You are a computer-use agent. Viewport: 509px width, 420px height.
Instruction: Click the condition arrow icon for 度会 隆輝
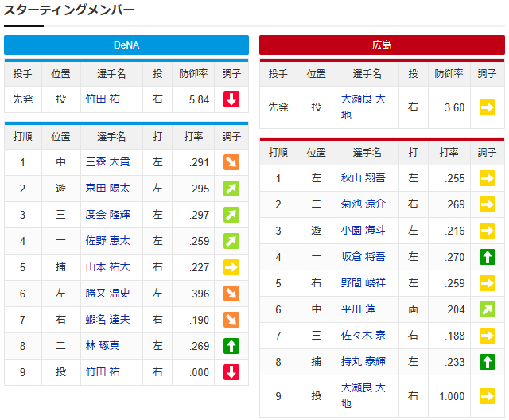tap(231, 215)
